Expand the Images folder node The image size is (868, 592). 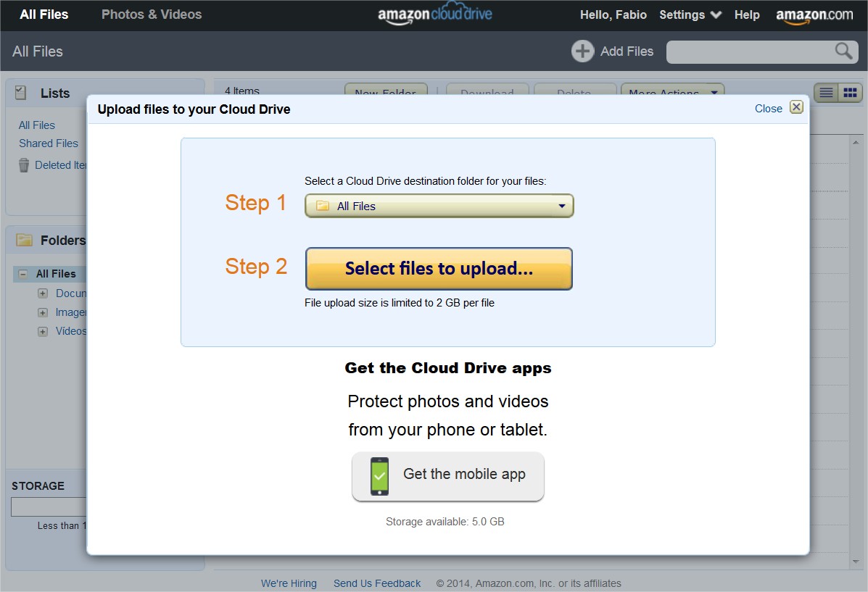43,312
